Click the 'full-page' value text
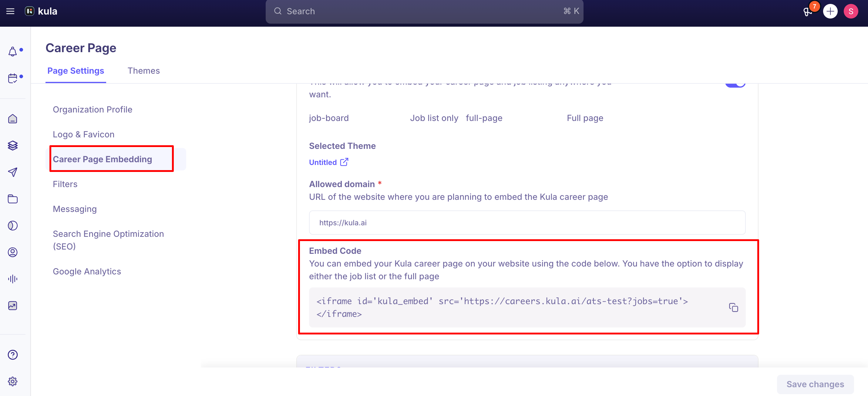This screenshot has width=868, height=396. [x=484, y=118]
